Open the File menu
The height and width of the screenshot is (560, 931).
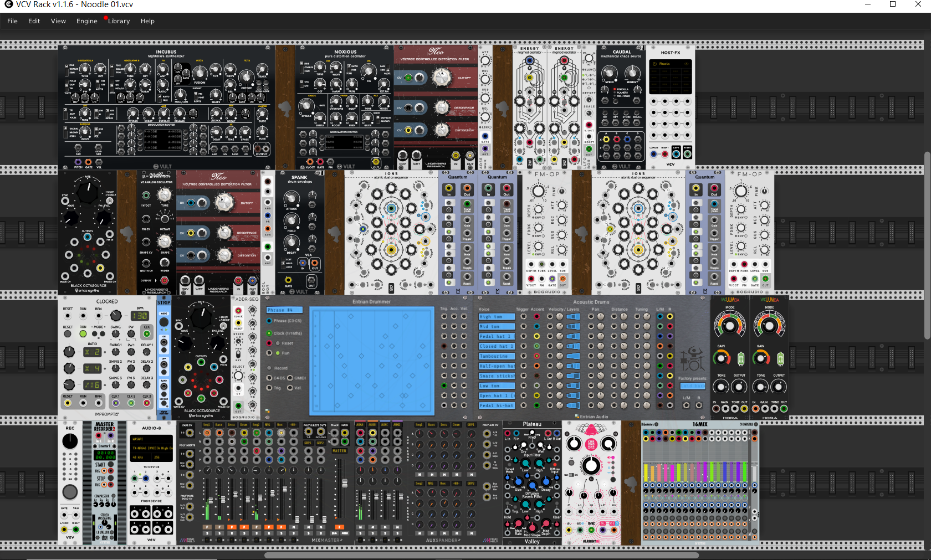click(12, 21)
